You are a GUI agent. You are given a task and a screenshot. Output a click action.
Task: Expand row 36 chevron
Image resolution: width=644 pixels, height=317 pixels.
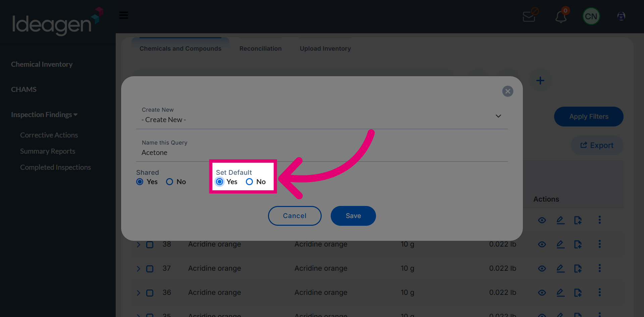139,293
